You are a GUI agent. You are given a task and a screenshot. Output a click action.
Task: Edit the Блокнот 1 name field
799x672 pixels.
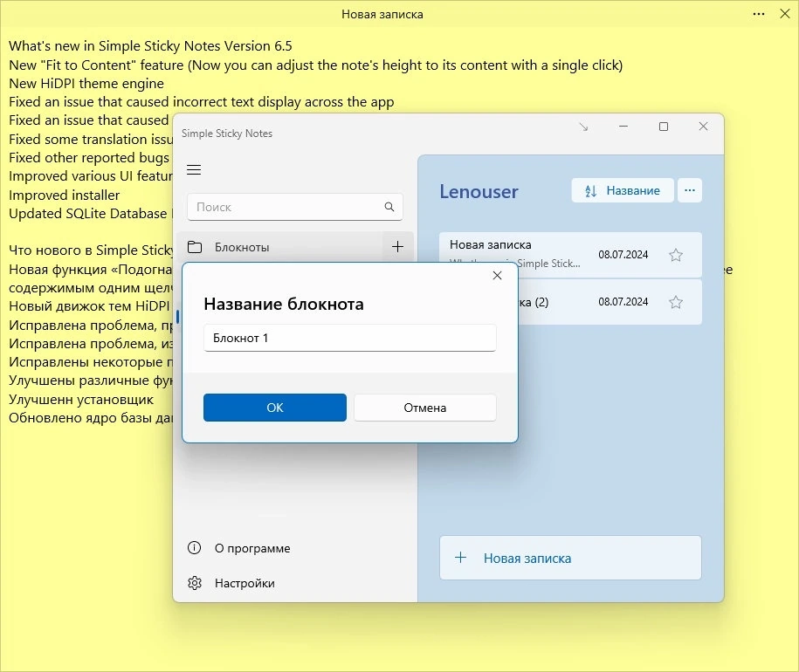click(349, 338)
